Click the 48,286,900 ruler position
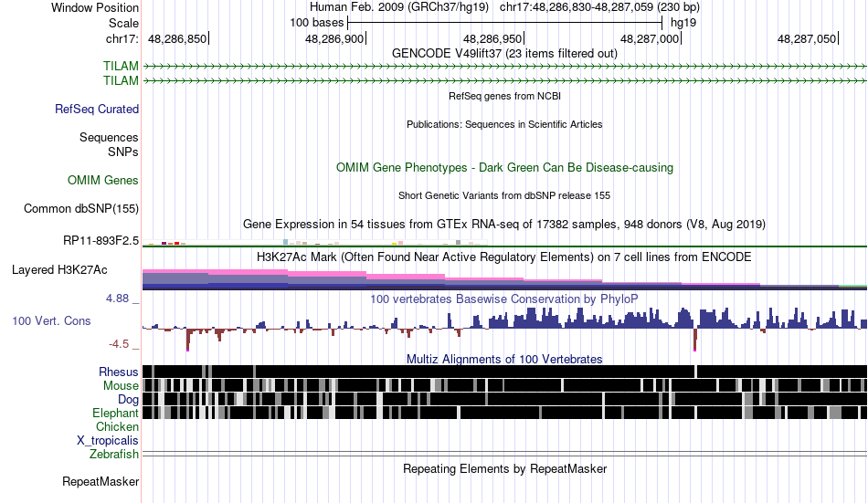Image resolution: width=868 pixels, height=503 pixels. click(x=334, y=38)
